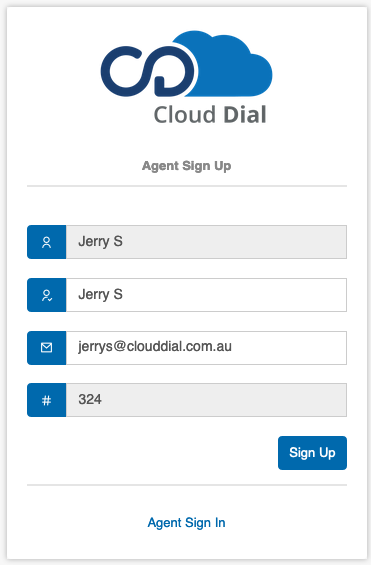This screenshot has width=371, height=565.
Task: Click the "Agent Sign Up" heading
Action: pos(187,166)
